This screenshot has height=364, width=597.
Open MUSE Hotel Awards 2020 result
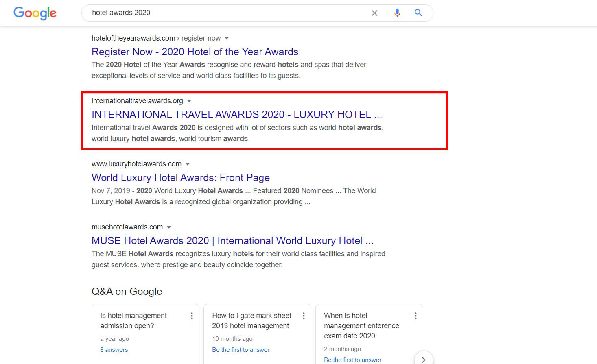point(232,241)
